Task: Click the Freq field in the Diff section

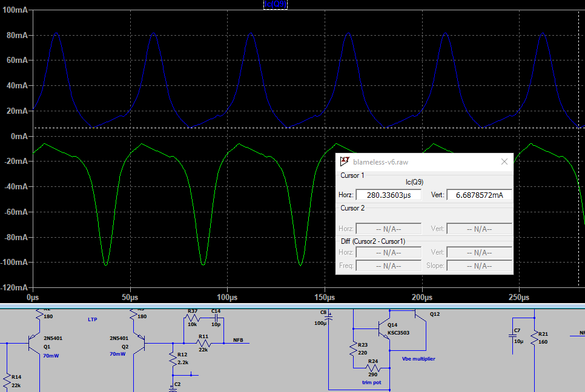Action: (388, 266)
